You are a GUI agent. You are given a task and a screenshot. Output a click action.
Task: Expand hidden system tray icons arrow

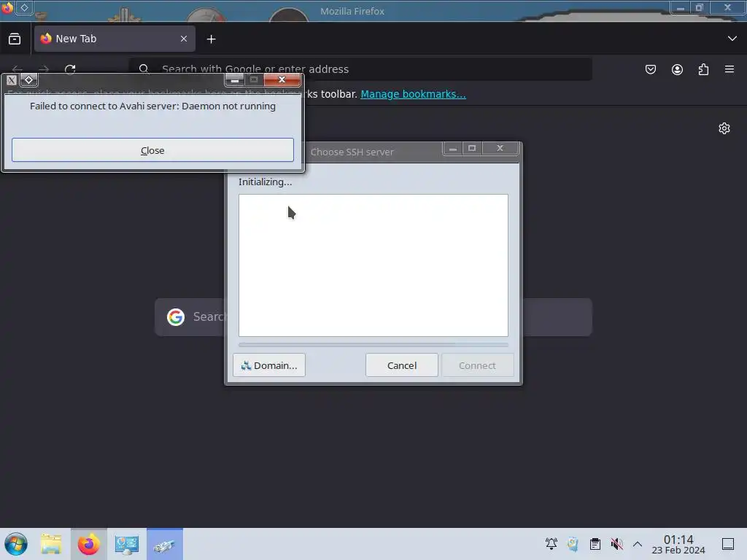[x=638, y=544]
